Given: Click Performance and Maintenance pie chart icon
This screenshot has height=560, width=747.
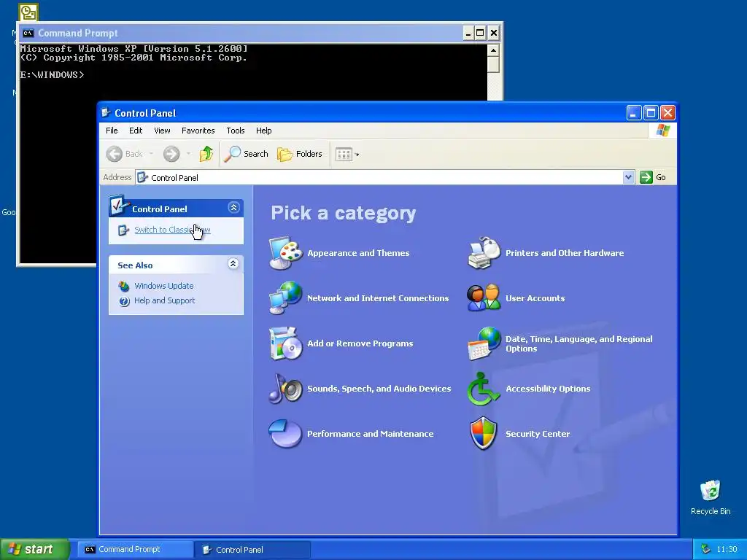Looking at the screenshot, I should [x=285, y=433].
